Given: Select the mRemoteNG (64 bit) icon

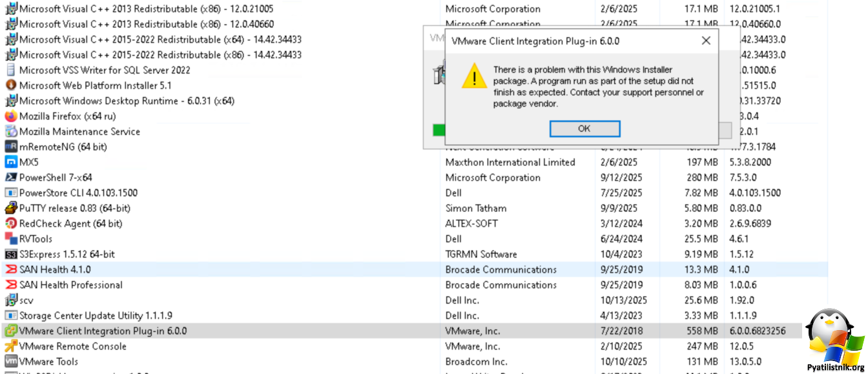Looking at the screenshot, I should tap(11, 147).
